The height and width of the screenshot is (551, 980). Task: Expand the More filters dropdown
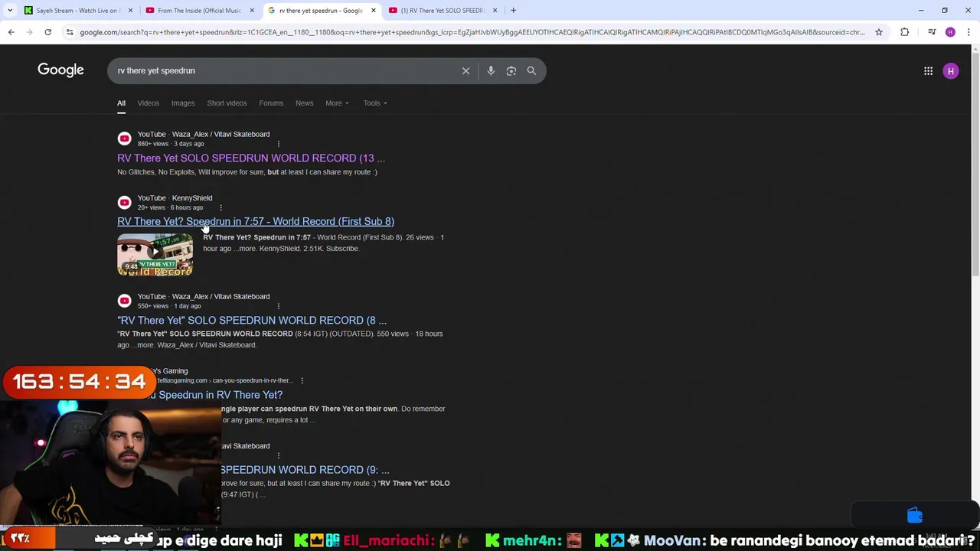tap(337, 103)
